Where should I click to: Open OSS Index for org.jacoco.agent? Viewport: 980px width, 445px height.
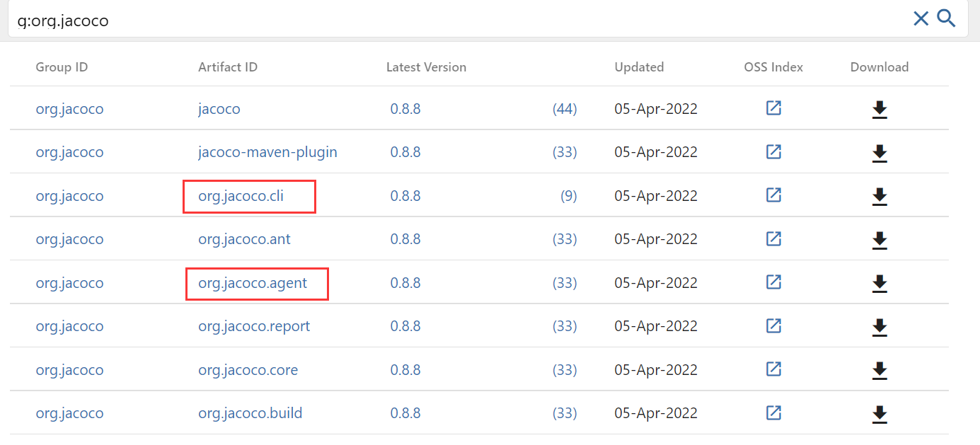773,282
